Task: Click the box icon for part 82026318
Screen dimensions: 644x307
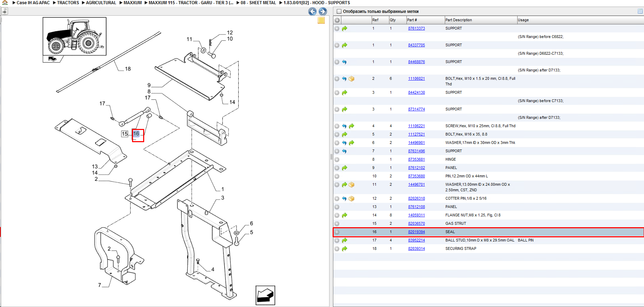Action: pyautogui.click(x=351, y=199)
